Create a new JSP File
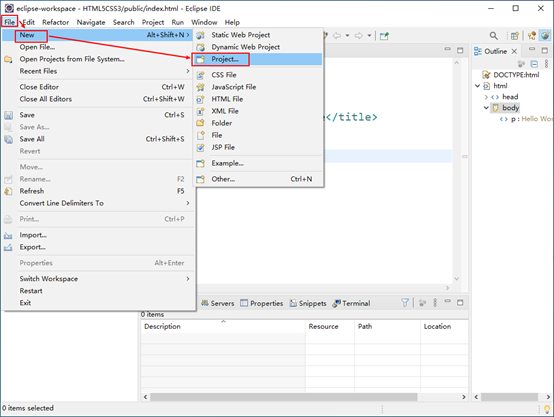Image resolution: width=554 pixels, height=417 pixels. (x=258, y=147)
